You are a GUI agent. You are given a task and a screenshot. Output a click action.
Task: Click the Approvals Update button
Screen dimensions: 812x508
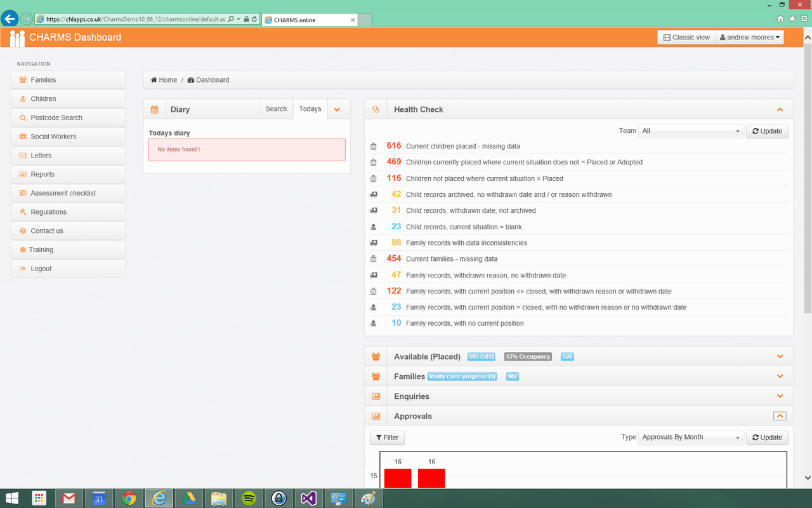point(767,437)
